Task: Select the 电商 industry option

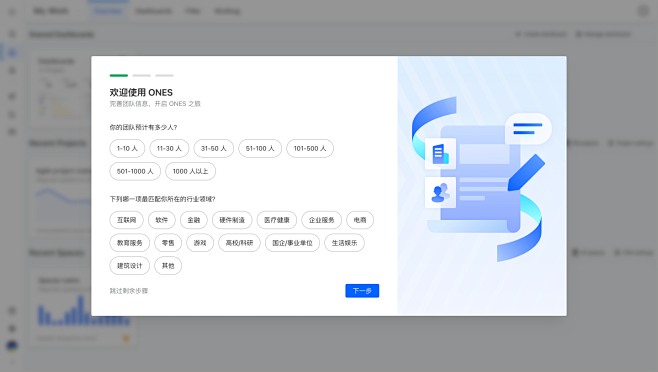Action: (360, 220)
